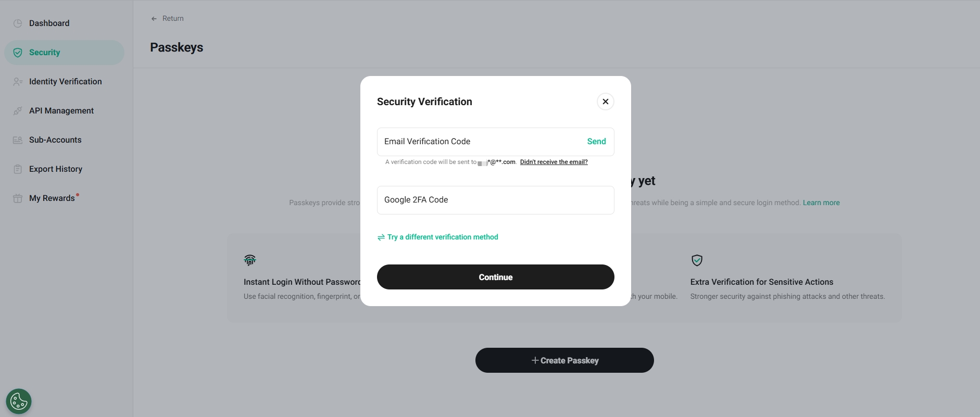Screen dimensions: 980x417
Task: Open the cookie preferences icon
Action: click(x=19, y=401)
